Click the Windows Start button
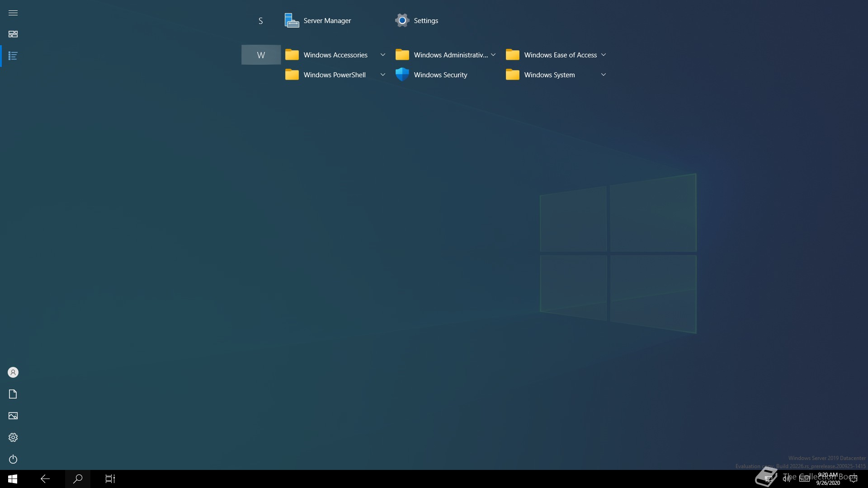Screen dimensions: 868x488 (x=13, y=479)
